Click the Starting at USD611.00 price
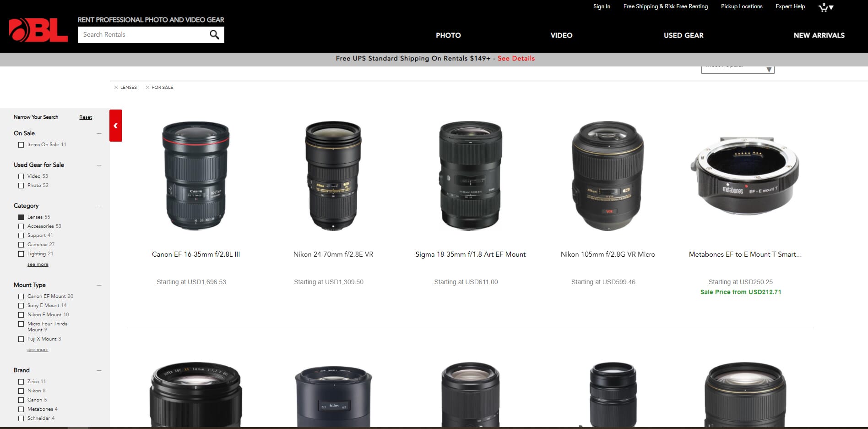868x429 pixels. 466,282
